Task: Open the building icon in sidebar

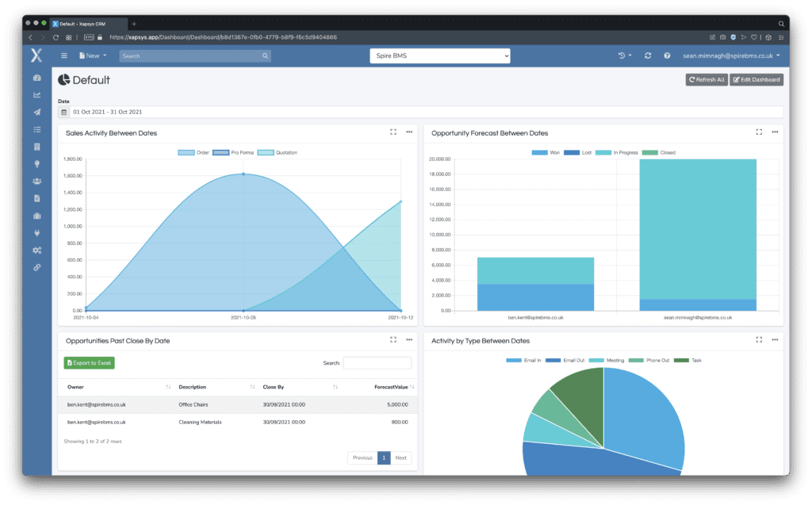Action: [36, 147]
